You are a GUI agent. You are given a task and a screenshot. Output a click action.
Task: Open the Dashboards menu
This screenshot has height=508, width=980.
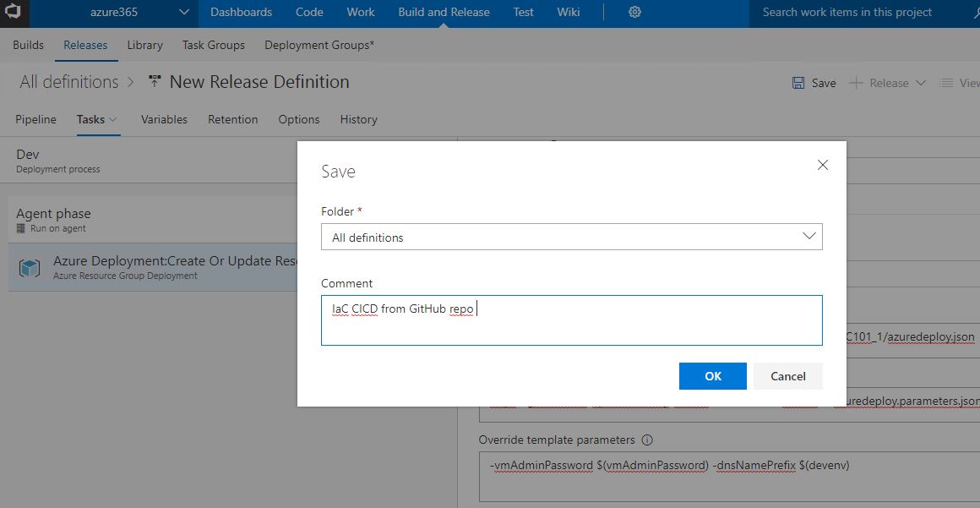click(242, 13)
